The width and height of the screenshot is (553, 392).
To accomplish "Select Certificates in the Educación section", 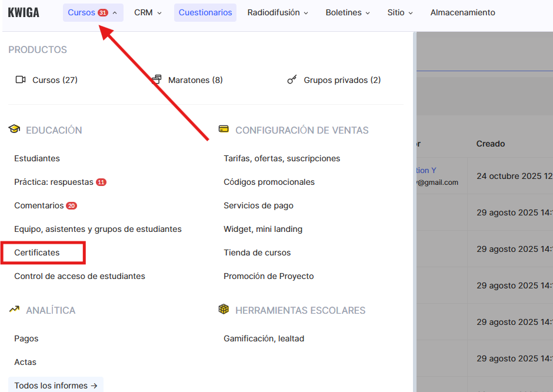I will click(37, 253).
